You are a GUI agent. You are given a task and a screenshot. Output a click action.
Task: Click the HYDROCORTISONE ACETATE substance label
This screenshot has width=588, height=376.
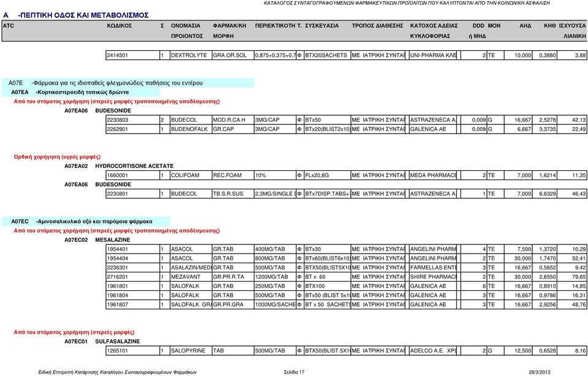134,166
